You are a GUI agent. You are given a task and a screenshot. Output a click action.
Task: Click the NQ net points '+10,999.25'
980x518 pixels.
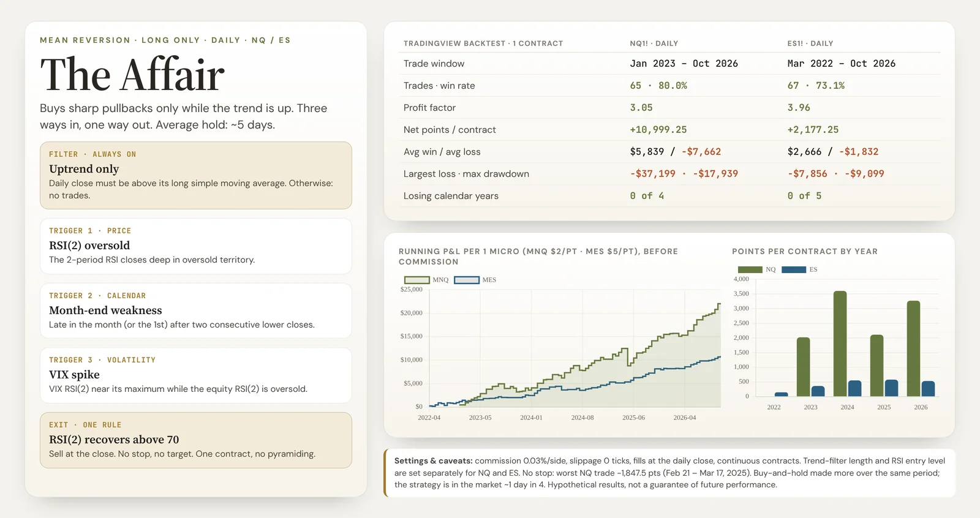pos(658,130)
